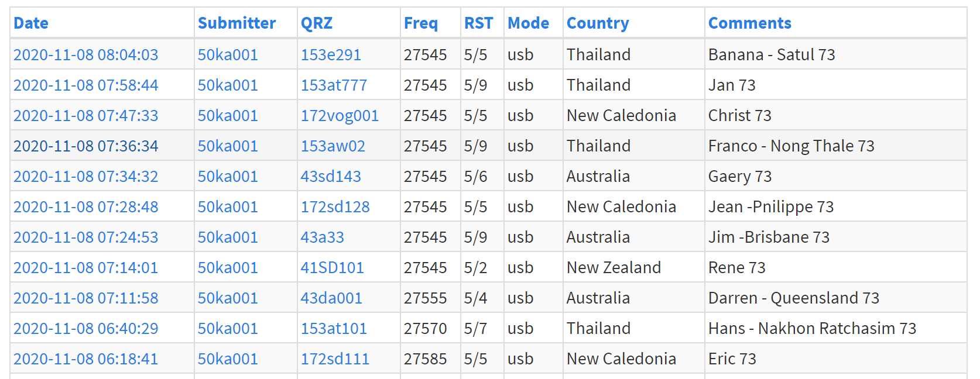Open QRZ callsign 43sd143
980x379 pixels.
pos(331,177)
